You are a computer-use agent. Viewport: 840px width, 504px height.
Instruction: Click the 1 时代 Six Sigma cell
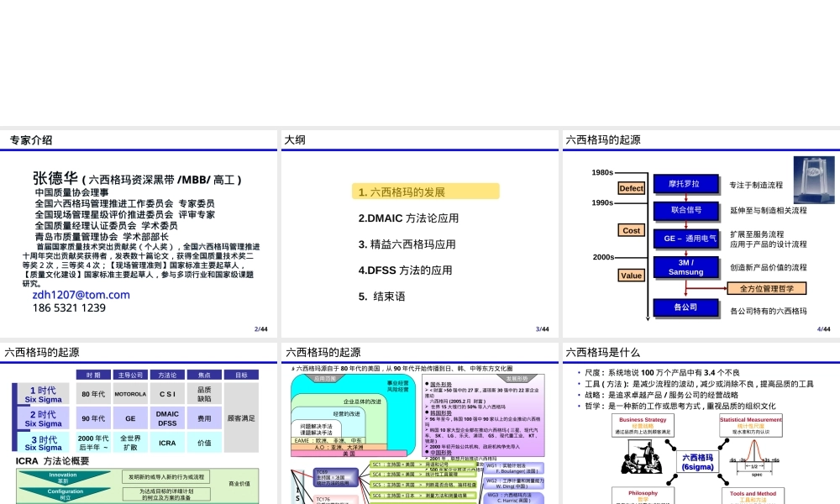click(43, 394)
